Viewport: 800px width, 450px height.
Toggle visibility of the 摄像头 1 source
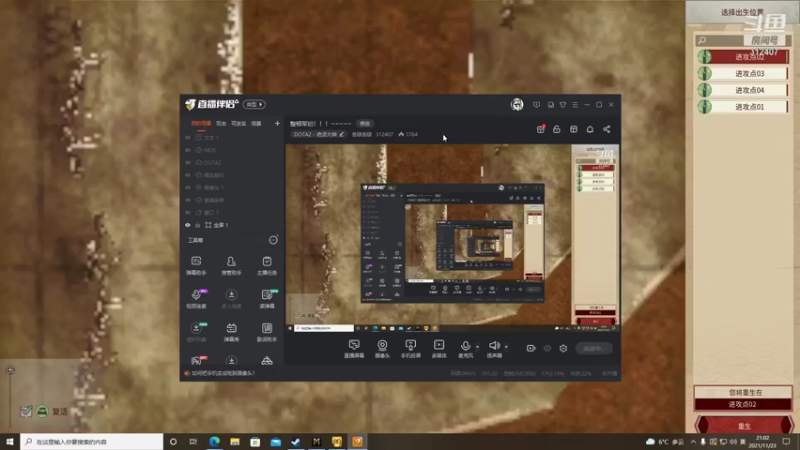[x=188, y=188]
